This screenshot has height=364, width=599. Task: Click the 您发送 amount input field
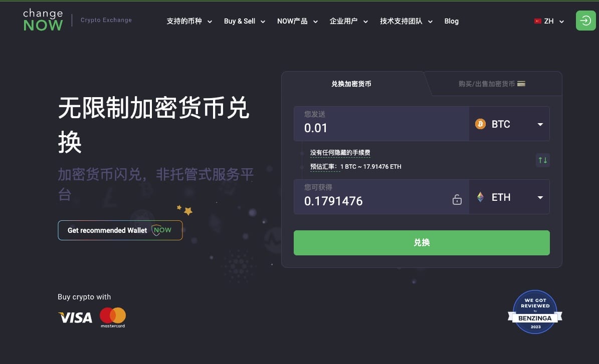[x=381, y=124]
